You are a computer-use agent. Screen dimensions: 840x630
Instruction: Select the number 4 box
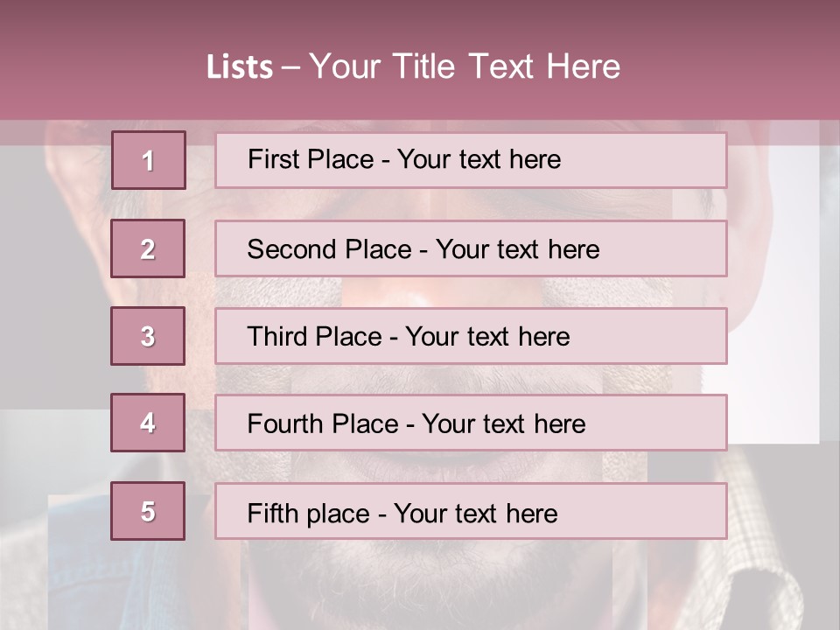click(x=148, y=423)
